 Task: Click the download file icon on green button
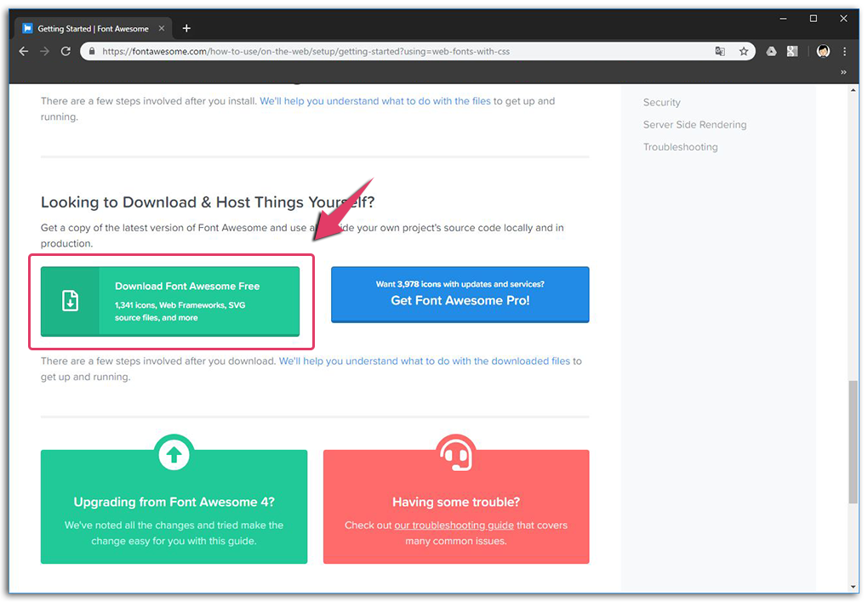click(x=71, y=301)
